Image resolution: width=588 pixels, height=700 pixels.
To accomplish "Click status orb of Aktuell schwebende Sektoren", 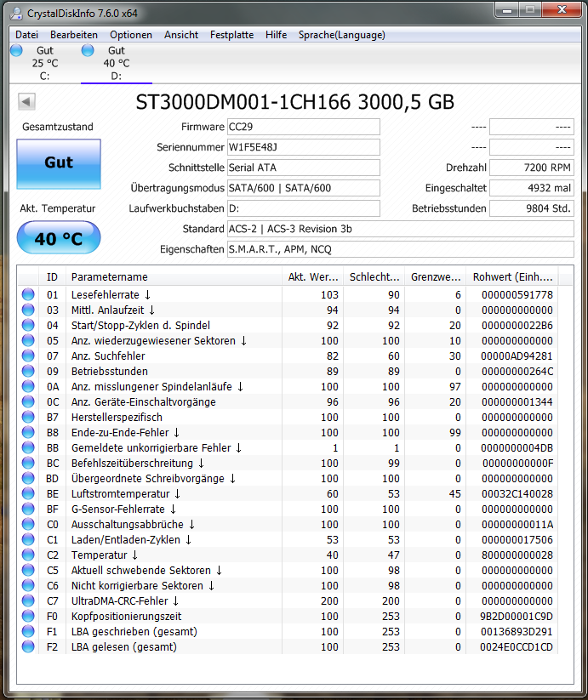I will tap(28, 570).
